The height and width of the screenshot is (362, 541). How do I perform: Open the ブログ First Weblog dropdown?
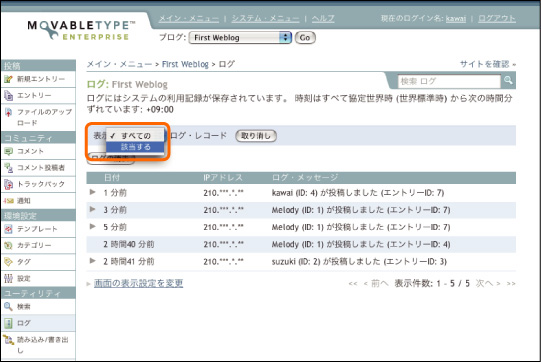click(240, 38)
